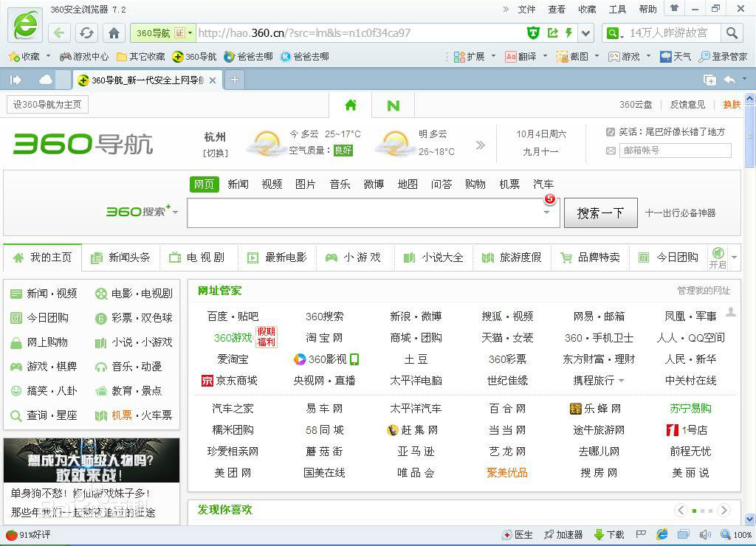Open the 淘宝网 link
Screen dimensions: 756x546
tap(324, 338)
